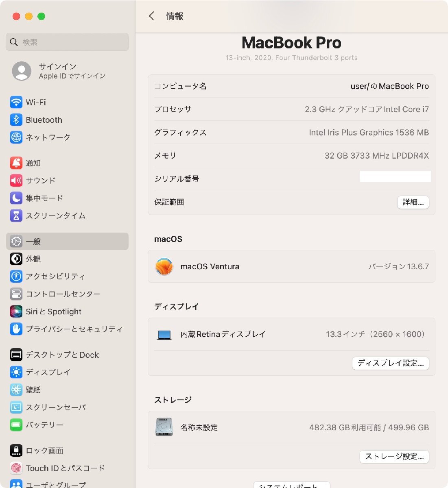The image size is (448, 488).
Task: Click the バージョン13.6.7 text
Action: tap(398, 267)
